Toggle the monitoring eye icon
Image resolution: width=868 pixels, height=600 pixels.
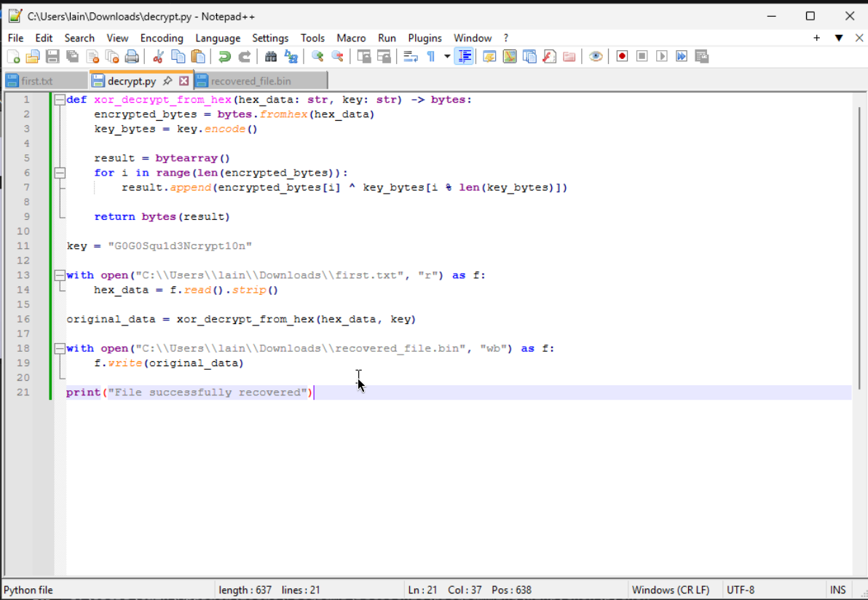(x=596, y=57)
